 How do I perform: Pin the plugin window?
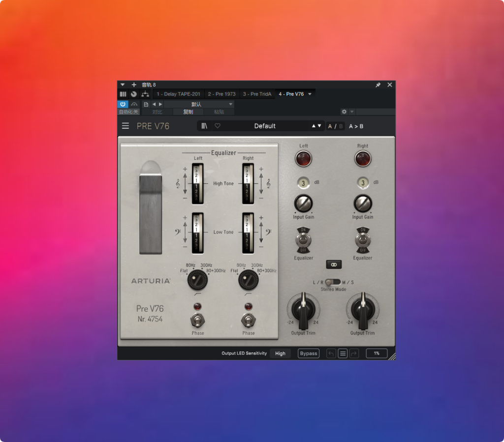click(378, 85)
